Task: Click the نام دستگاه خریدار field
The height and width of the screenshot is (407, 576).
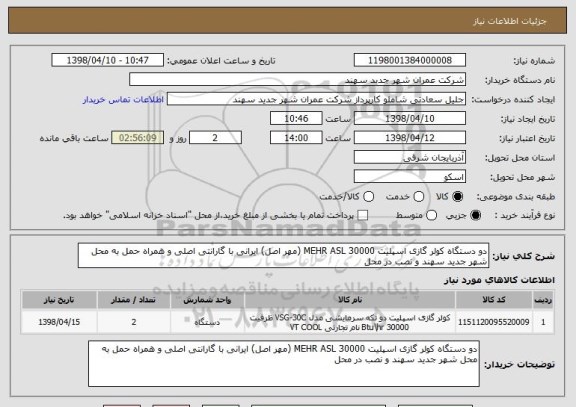Action: [x=298, y=80]
